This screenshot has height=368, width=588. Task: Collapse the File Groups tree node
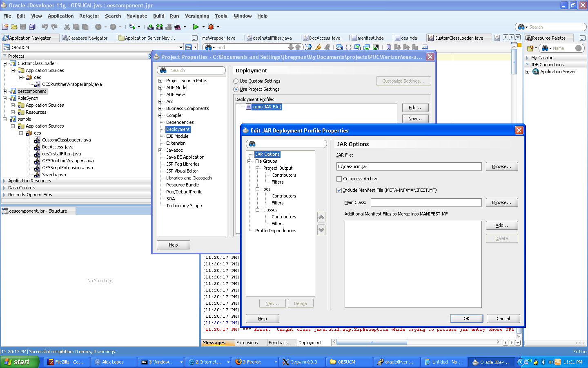249,162
